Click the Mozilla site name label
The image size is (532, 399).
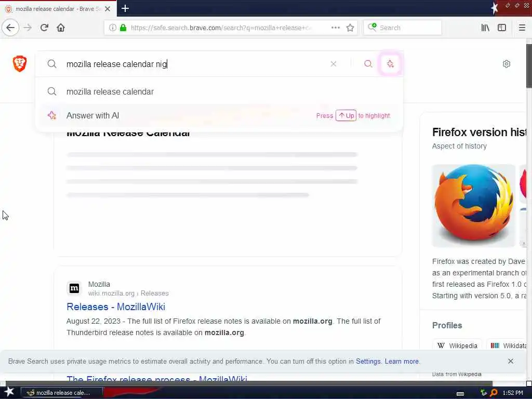click(x=99, y=284)
